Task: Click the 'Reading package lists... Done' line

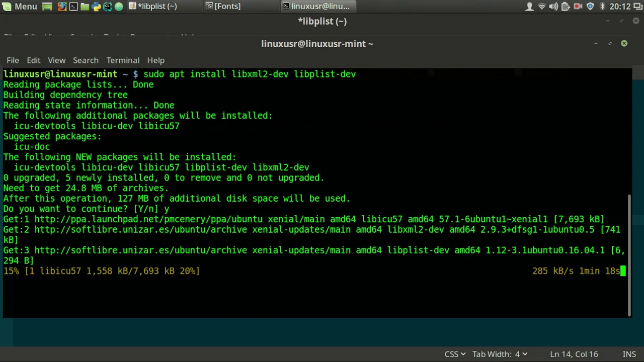Action: click(78, 84)
